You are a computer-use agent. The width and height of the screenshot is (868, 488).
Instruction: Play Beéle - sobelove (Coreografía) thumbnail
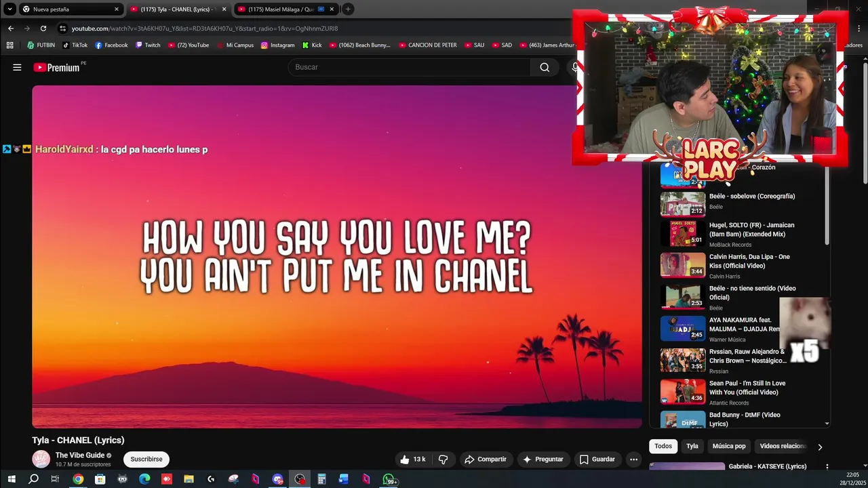[x=683, y=203]
